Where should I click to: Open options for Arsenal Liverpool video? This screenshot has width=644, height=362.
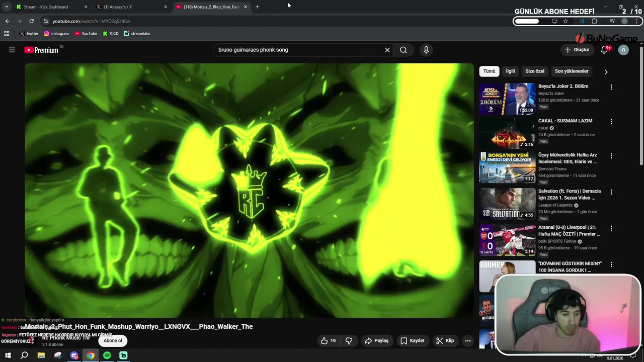(611, 228)
